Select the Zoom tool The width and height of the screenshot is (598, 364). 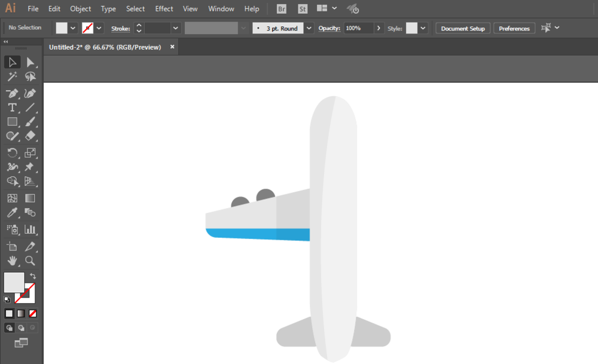30,261
